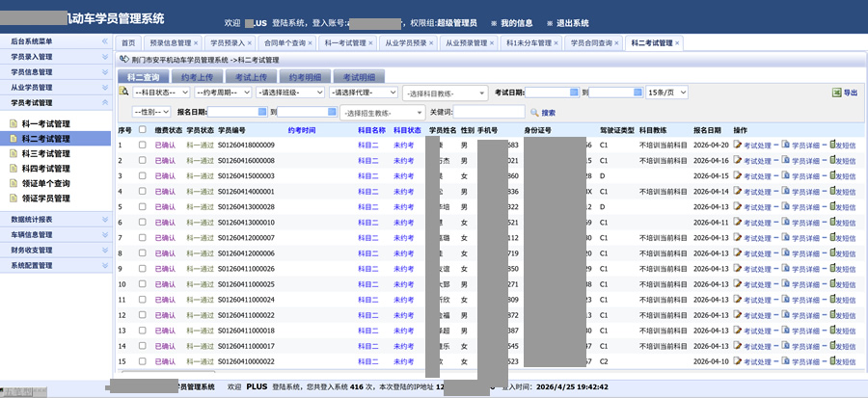Click the Excel 导出 export icon
Viewport: 868px width, 398px height.
tap(836, 93)
